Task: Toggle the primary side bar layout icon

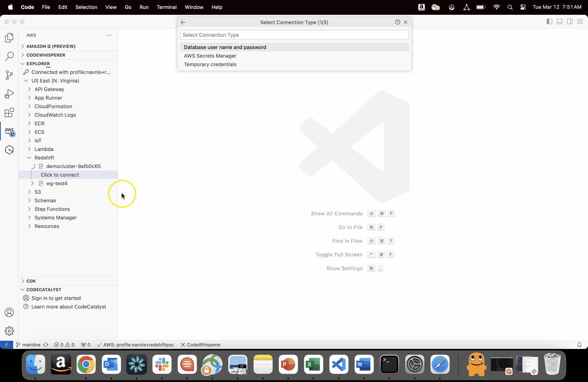Action: pyautogui.click(x=549, y=21)
